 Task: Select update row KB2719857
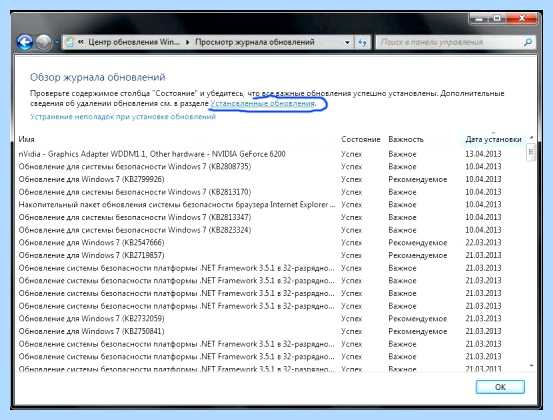(x=271, y=255)
